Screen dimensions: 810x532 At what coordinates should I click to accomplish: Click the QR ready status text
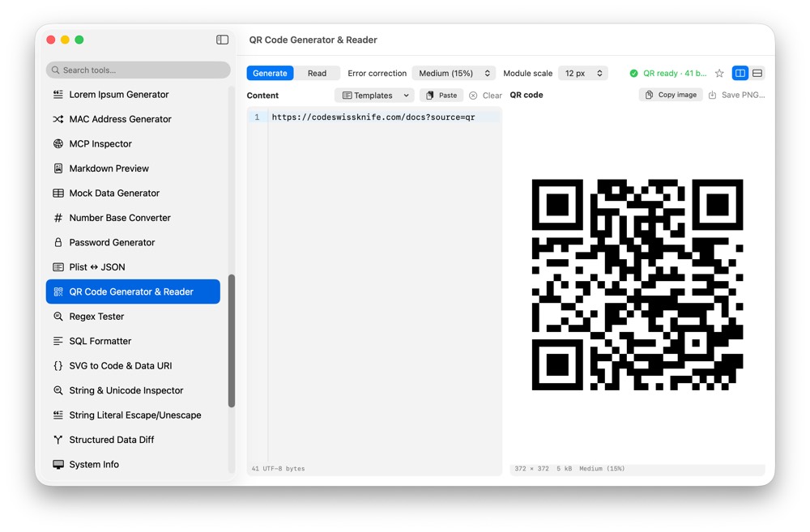tap(675, 74)
